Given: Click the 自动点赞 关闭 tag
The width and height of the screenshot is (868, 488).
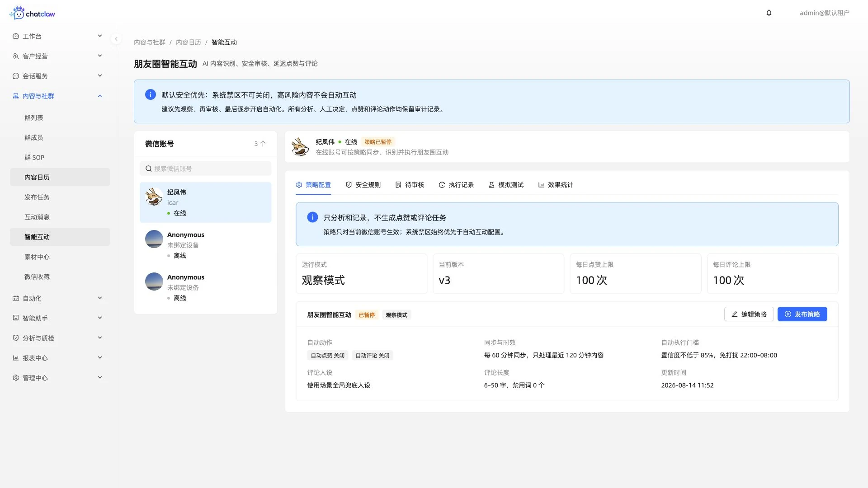Looking at the screenshot, I should click(x=327, y=356).
